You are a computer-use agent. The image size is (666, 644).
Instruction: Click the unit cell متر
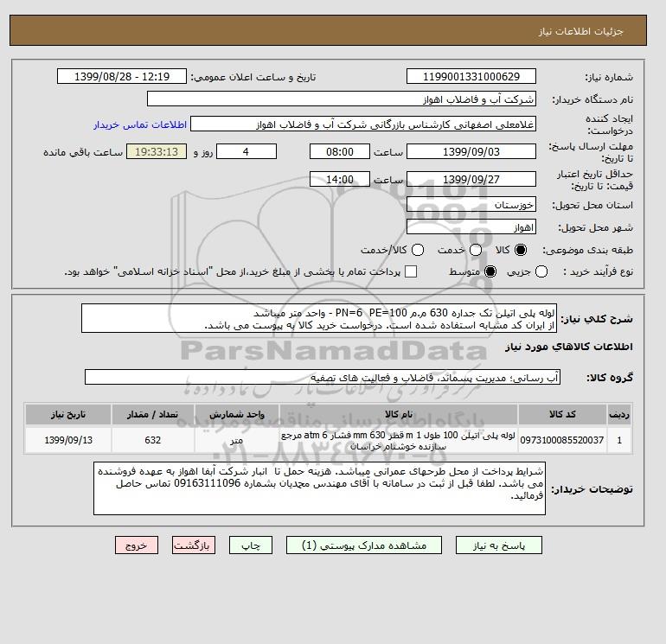point(237,440)
